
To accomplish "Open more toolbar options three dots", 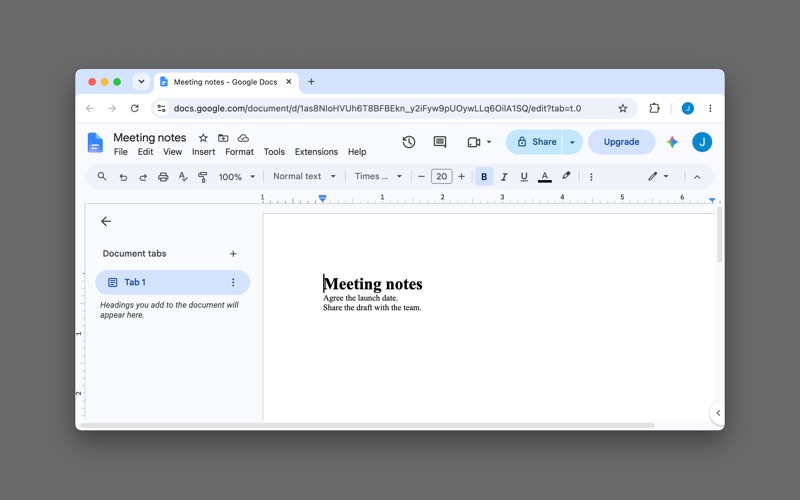I will [x=591, y=177].
